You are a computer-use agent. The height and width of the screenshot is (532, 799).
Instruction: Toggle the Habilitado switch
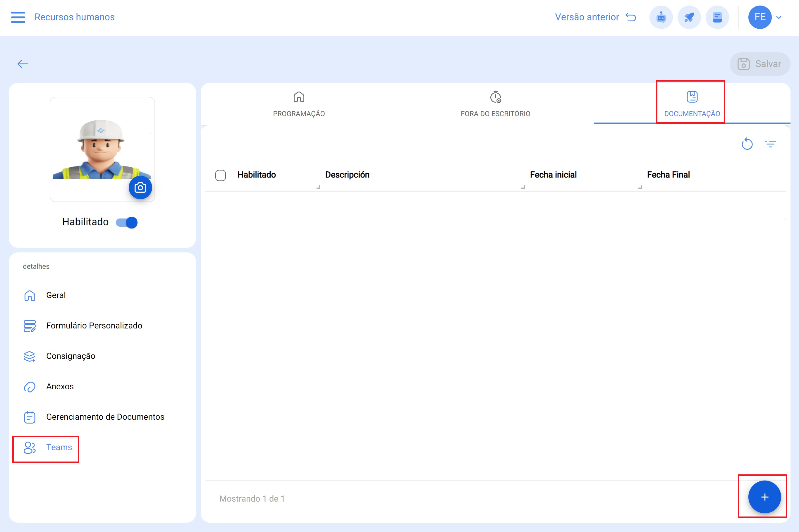point(127,223)
